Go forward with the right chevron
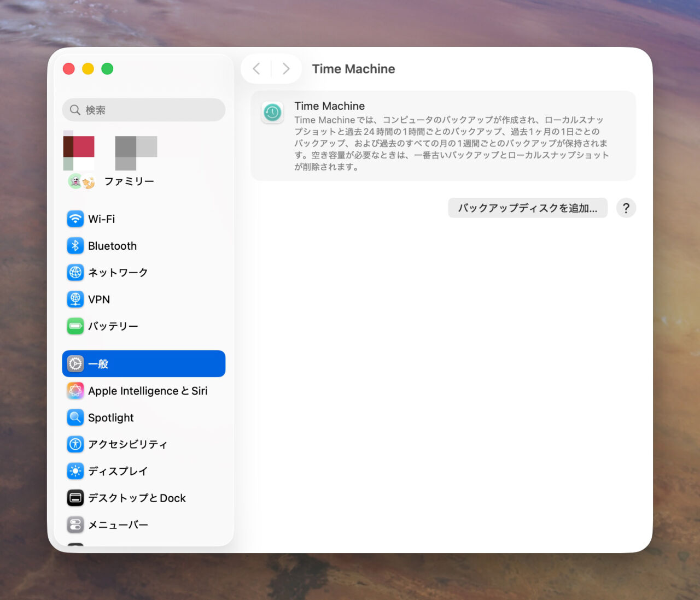The image size is (700, 600). point(286,69)
